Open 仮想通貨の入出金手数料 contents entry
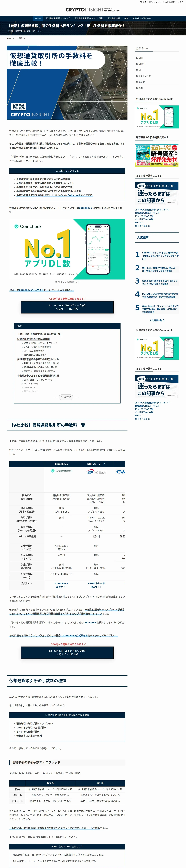This screenshot has height=868, width=186. pos(35,355)
